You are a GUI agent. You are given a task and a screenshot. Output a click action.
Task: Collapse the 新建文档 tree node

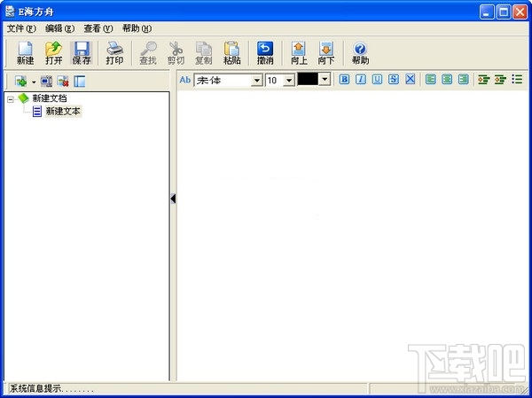click(11, 99)
